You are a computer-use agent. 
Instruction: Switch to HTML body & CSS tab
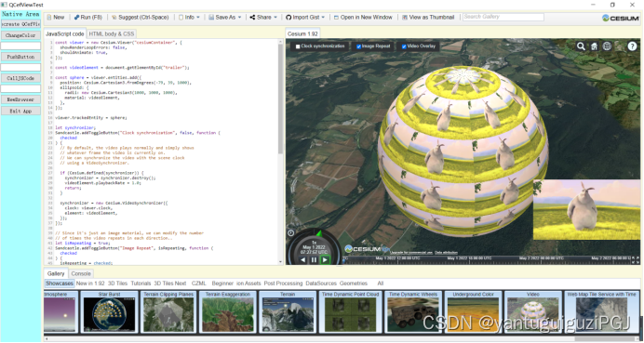point(112,34)
